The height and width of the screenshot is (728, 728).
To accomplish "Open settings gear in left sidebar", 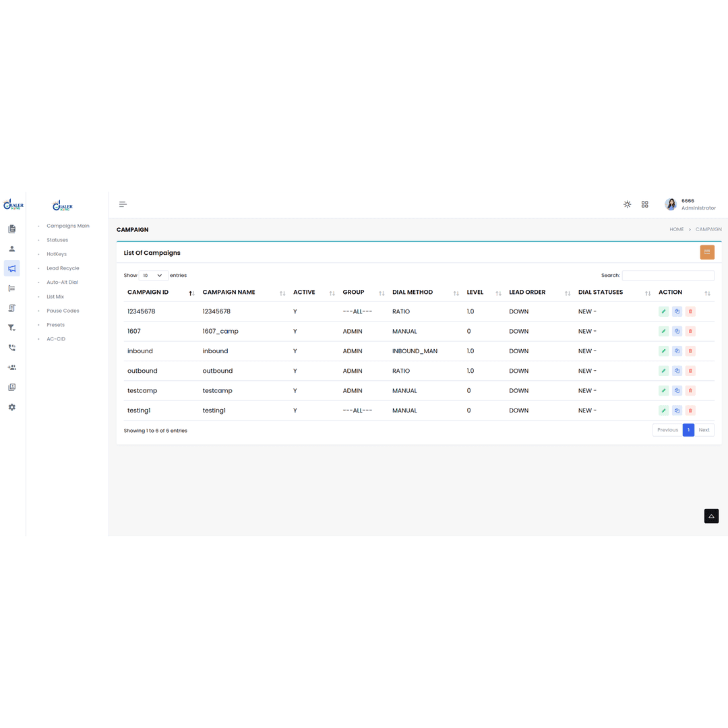I will [11, 407].
